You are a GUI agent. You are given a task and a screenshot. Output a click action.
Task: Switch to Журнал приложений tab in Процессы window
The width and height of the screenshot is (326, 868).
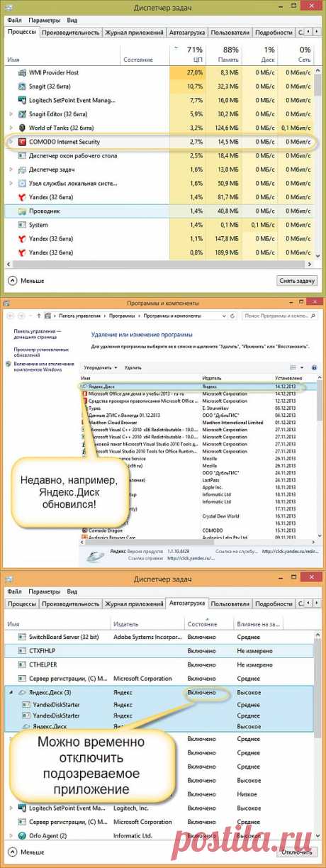[134, 33]
